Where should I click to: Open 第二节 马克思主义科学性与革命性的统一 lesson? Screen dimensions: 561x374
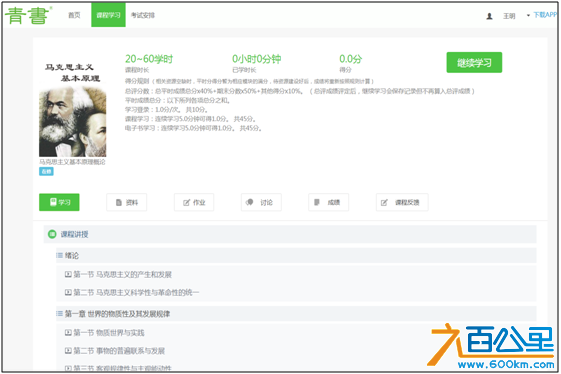click(136, 292)
